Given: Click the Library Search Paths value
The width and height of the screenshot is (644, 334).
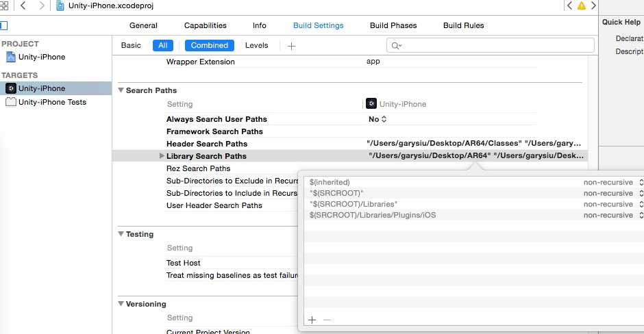Looking at the screenshot, I should point(476,155).
